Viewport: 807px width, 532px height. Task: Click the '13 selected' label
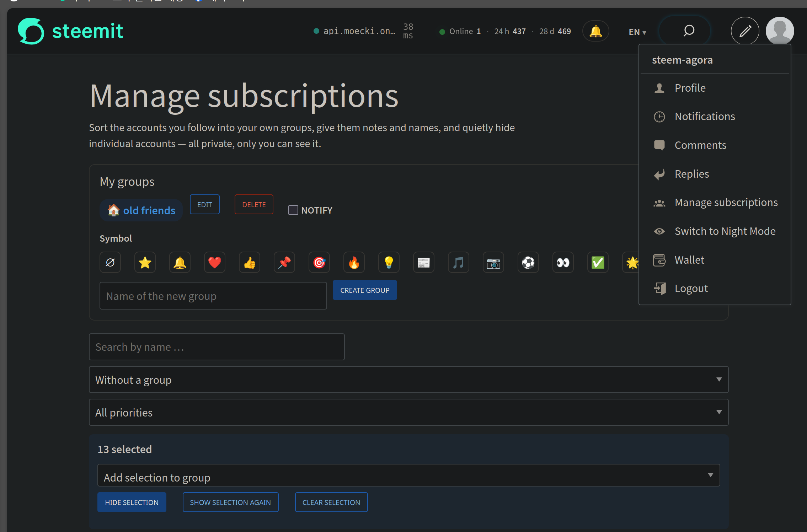(x=124, y=449)
